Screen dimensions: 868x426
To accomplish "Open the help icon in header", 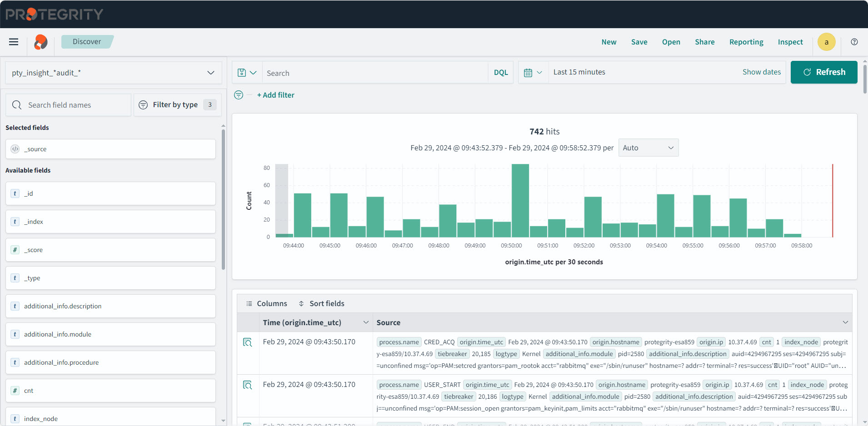I will pyautogui.click(x=854, y=42).
